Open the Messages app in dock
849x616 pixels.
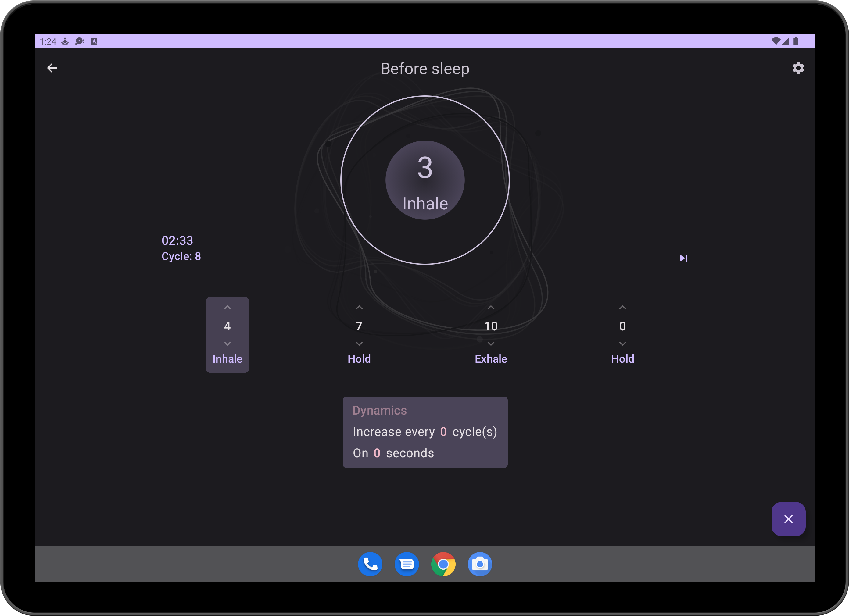pos(407,564)
